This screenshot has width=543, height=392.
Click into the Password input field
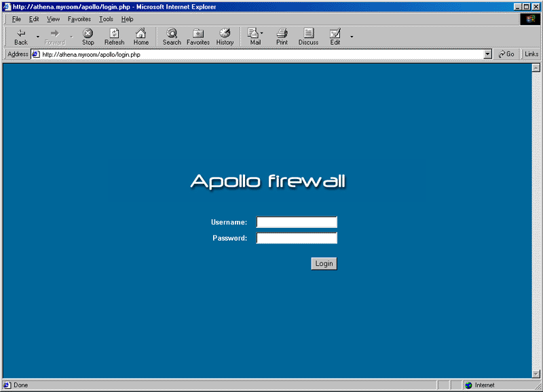[297, 238]
